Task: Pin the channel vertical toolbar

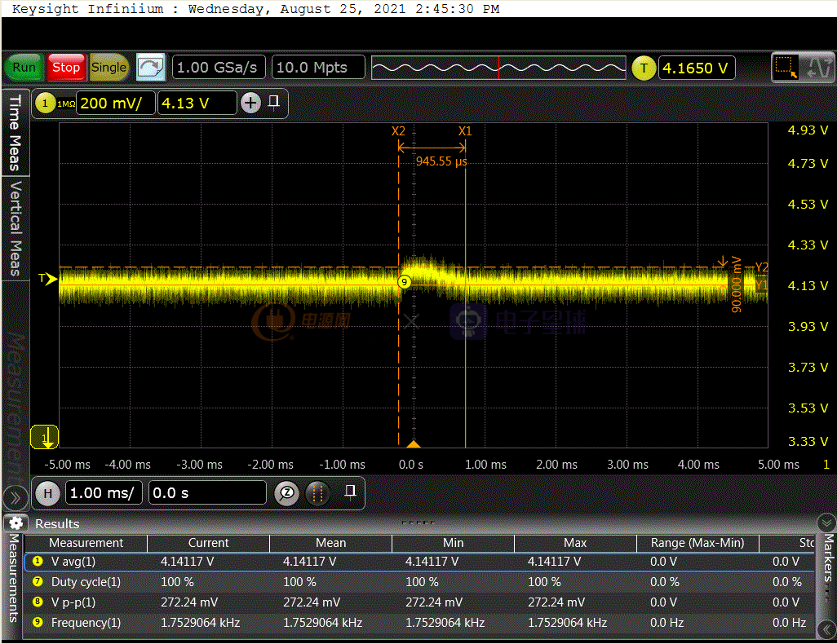Action: click(274, 102)
